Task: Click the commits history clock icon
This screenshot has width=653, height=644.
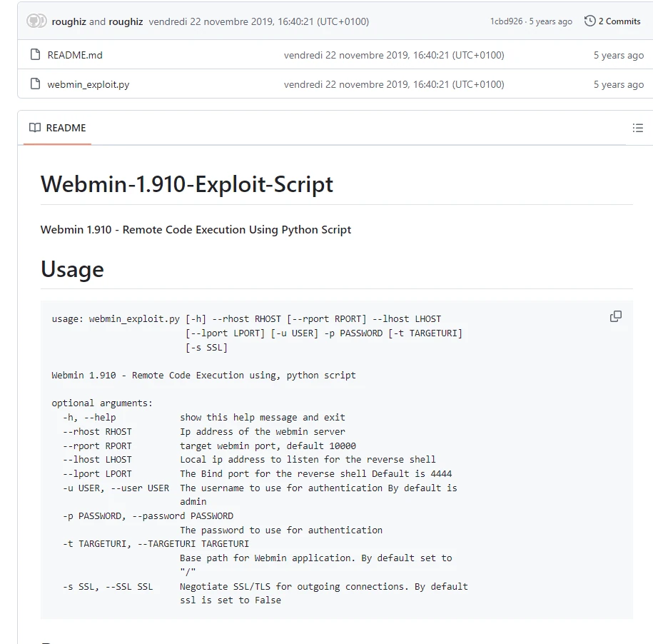Action: [589, 21]
